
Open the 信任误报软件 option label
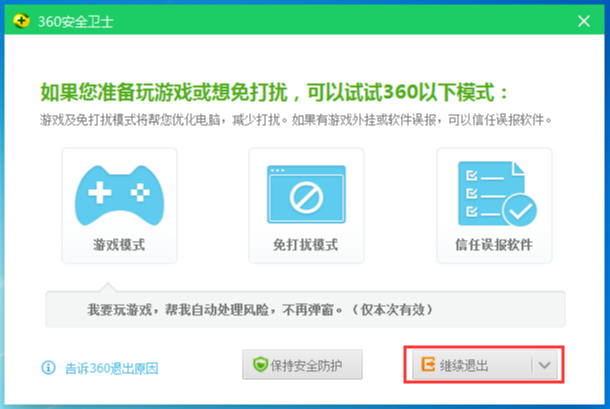point(493,245)
